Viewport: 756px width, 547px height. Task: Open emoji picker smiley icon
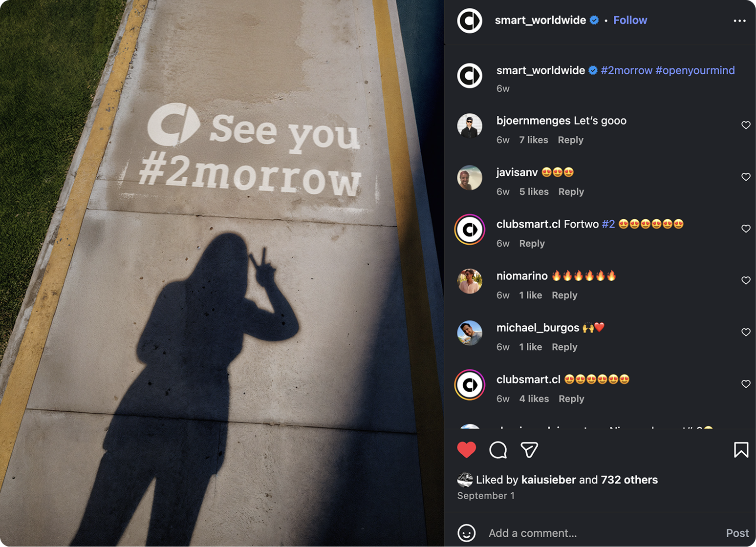pyautogui.click(x=466, y=533)
